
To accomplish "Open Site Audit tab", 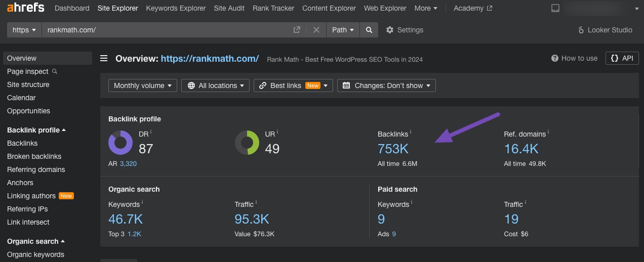I will tap(229, 8).
